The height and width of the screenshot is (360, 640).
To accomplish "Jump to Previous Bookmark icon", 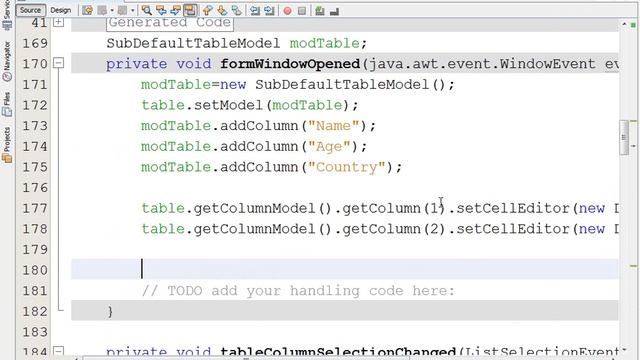I will pos(207,11).
